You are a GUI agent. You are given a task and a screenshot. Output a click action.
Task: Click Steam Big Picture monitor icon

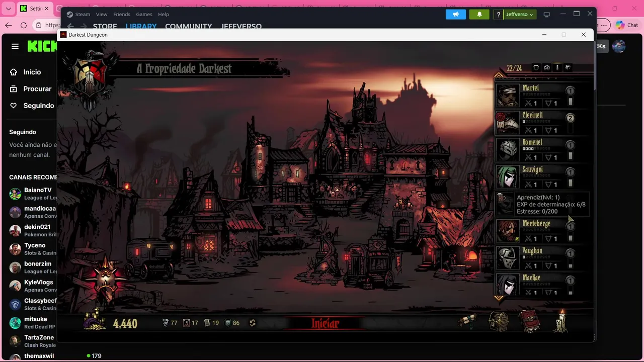pyautogui.click(x=547, y=14)
